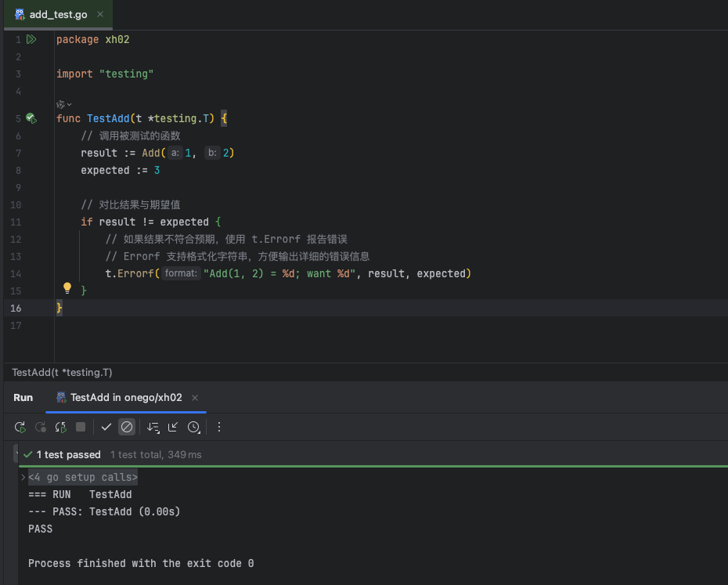Click the TestAdd(t *testing.T) breadcrumb
Screen dimensions: 728x585
coord(62,372)
